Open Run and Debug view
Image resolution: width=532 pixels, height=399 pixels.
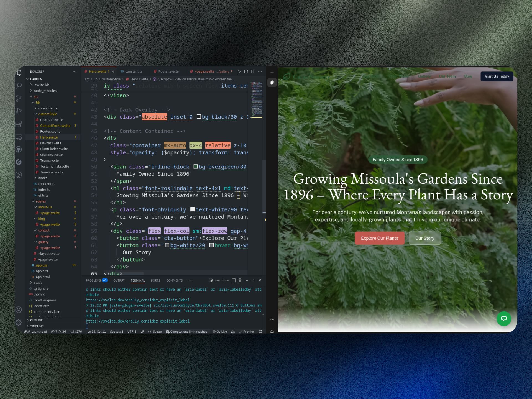point(19,111)
